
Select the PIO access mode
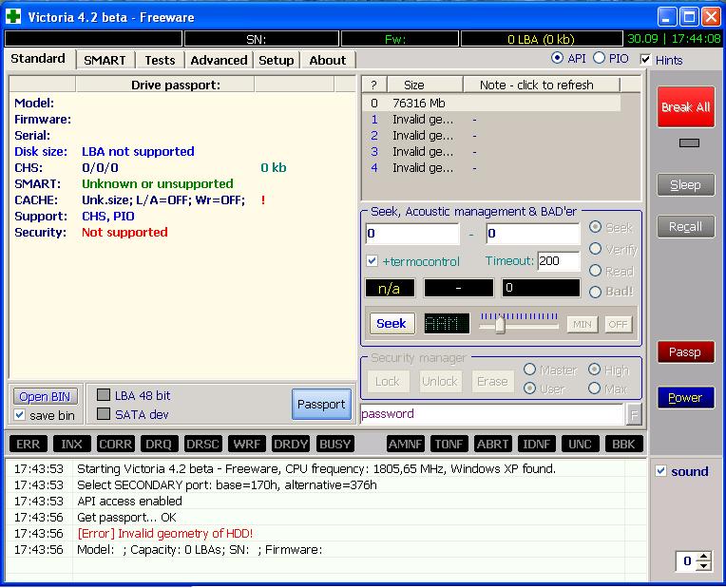tap(599, 58)
